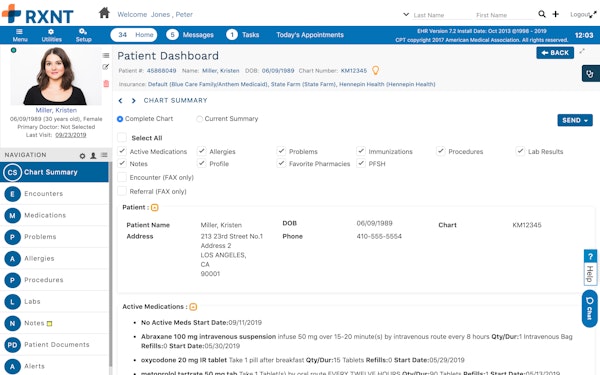Open Encounters via E circle icon
Screen dimensions: 600x375
click(12, 194)
